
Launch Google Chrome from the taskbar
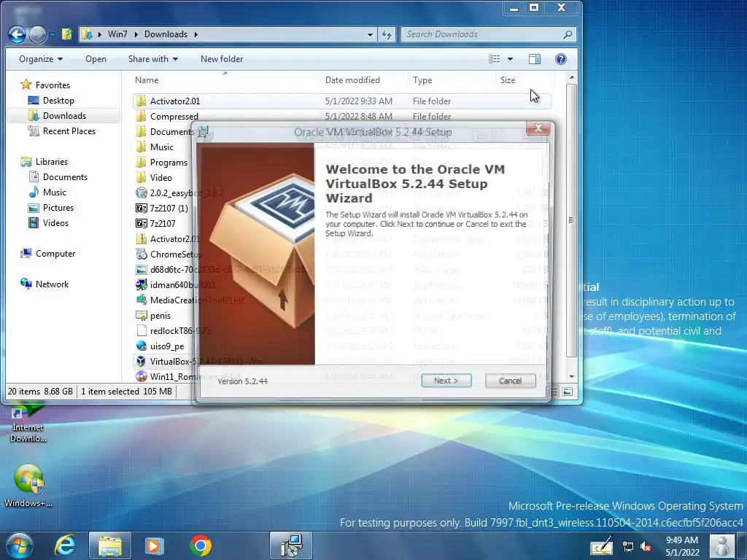pos(201,545)
